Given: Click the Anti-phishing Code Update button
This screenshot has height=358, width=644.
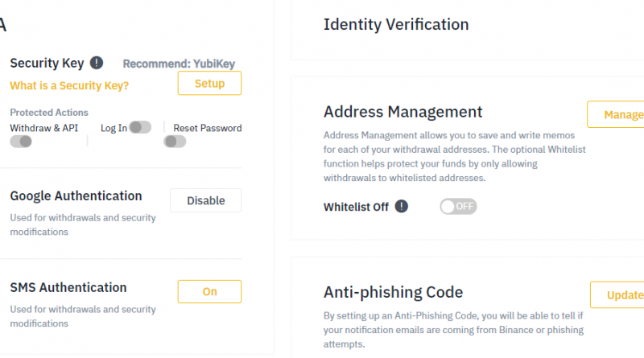Looking at the screenshot, I should click(617, 294).
